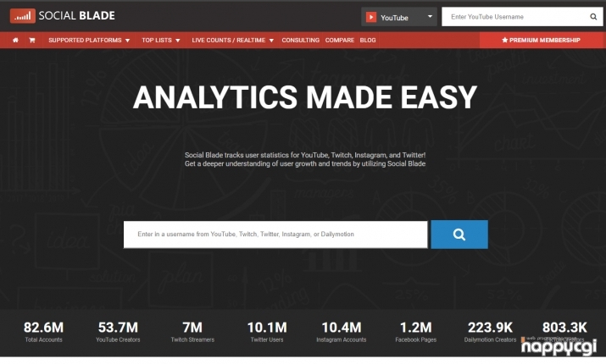The height and width of the screenshot is (364, 606).
Task: Click the SOCIAL BLADE brand text
Action: point(76,16)
